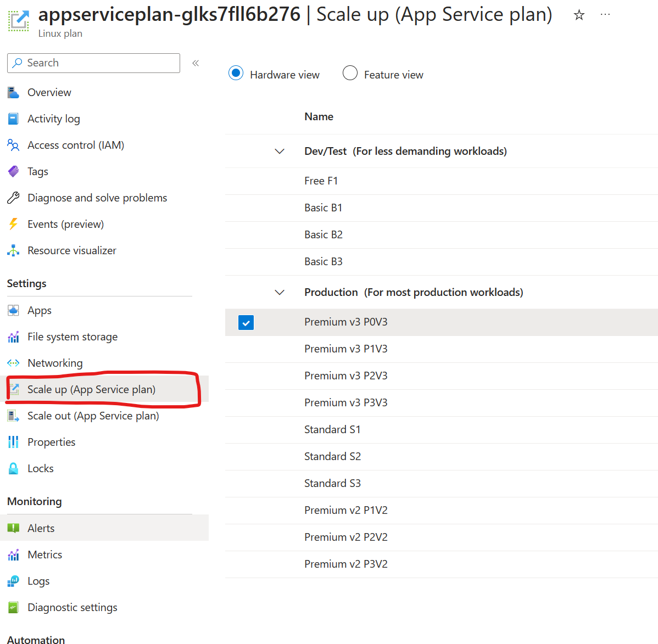Click the Dev/Test group heading text
The height and width of the screenshot is (644, 658).
pos(405,151)
